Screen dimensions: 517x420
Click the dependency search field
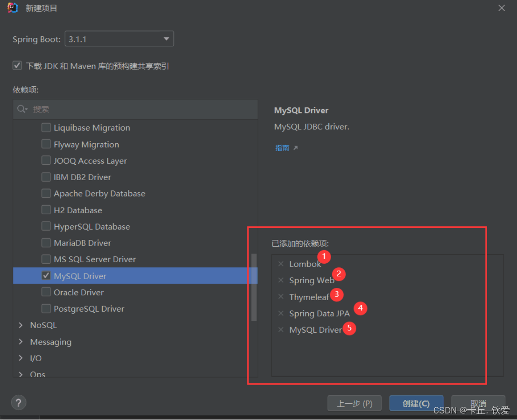point(135,109)
